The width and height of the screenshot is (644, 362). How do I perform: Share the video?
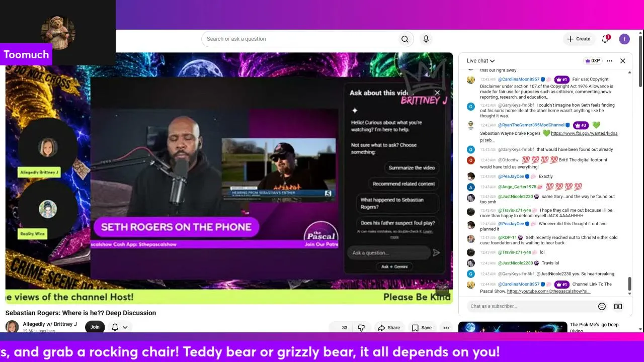click(388, 328)
